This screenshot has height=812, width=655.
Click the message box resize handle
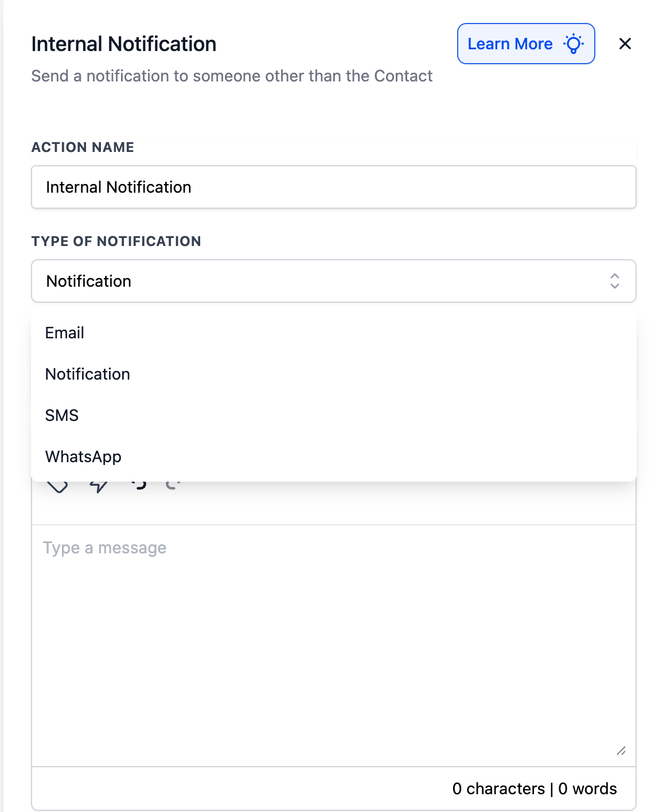(x=621, y=751)
